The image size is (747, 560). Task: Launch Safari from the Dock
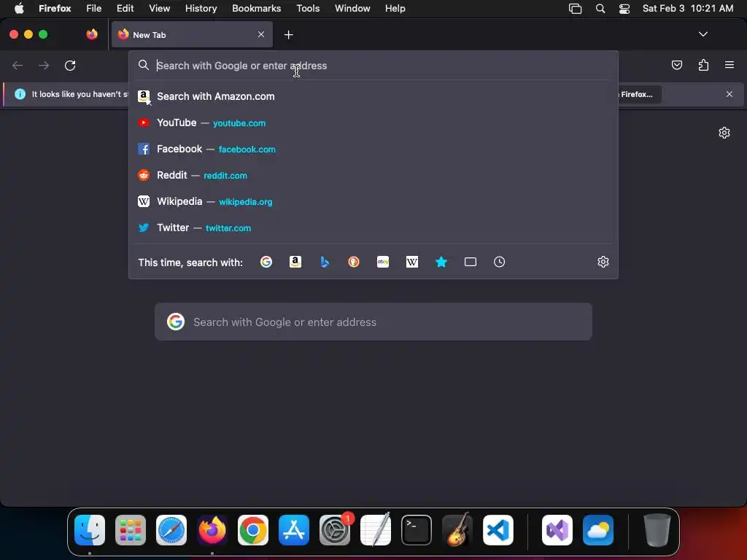(171, 530)
